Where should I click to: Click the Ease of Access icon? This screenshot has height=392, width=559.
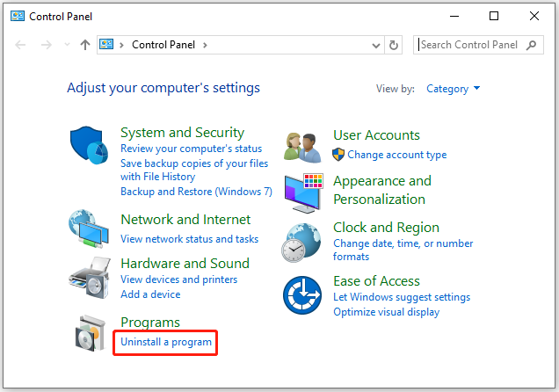[x=302, y=295]
